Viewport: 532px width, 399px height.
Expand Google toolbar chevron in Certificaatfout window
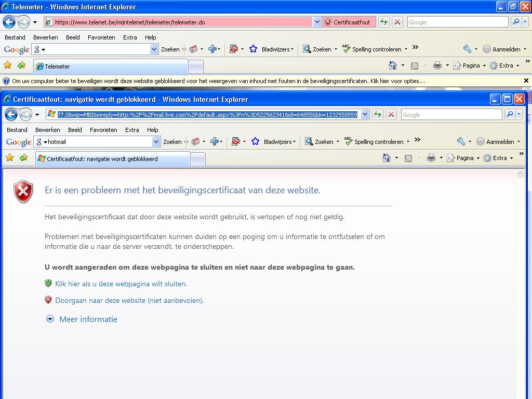point(417,139)
